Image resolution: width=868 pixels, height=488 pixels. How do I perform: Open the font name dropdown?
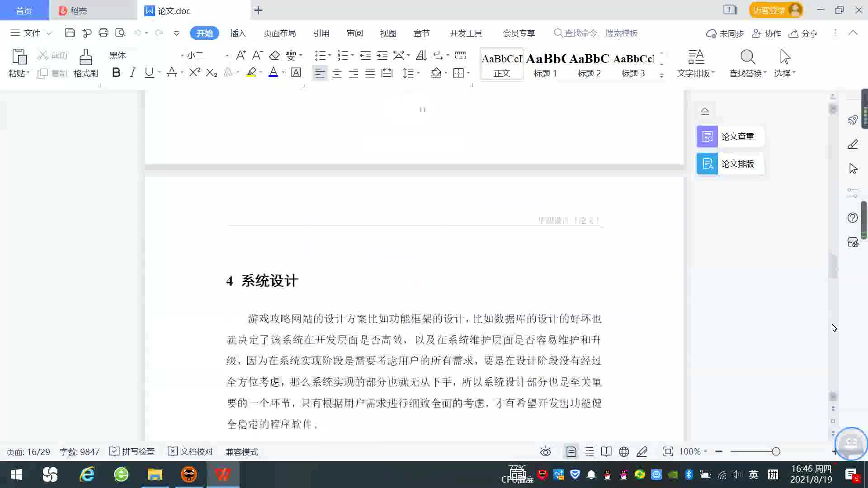(182, 56)
